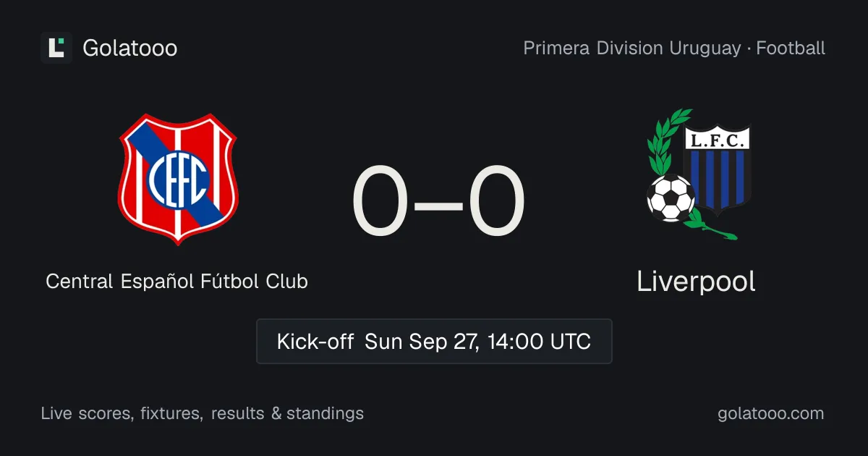Click the Golatooo logo icon
The image size is (868, 456).
(56, 48)
